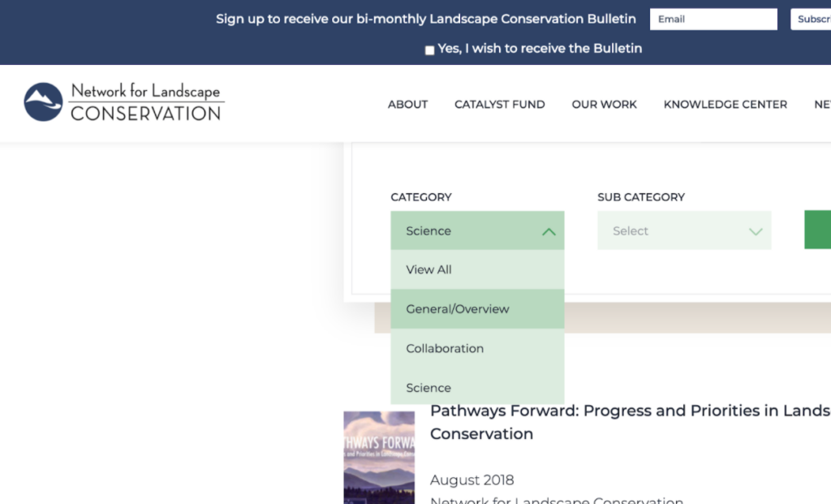
Task: Click the Network for Landscape Conservation mountain logo
Action: pyautogui.click(x=43, y=102)
